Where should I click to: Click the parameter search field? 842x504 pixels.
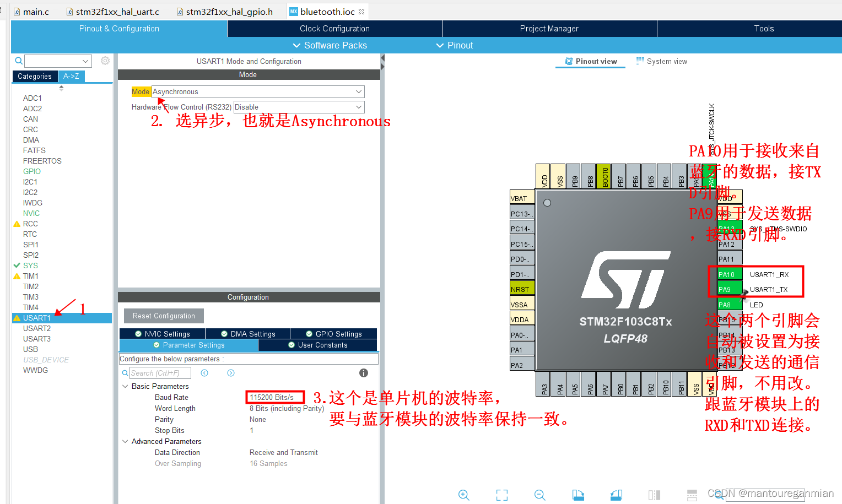(160, 373)
